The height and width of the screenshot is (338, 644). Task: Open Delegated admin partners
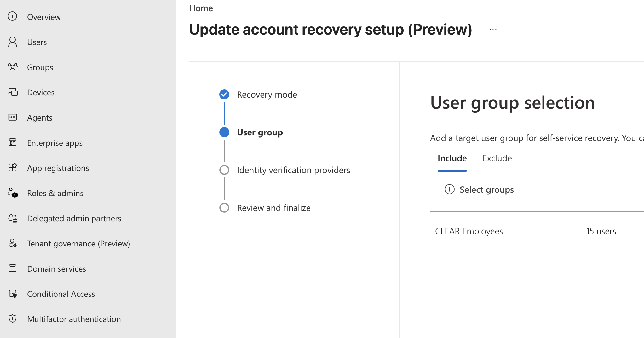[74, 218]
